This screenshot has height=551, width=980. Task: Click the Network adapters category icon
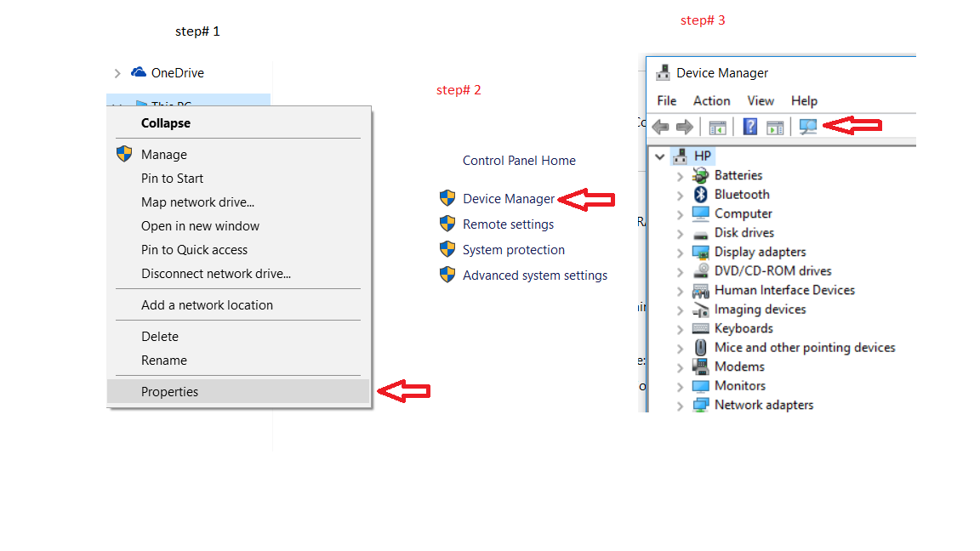coord(701,406)
